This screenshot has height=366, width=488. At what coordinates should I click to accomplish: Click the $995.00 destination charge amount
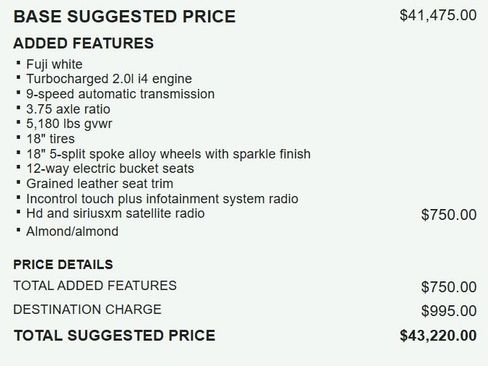pos(449,311)
